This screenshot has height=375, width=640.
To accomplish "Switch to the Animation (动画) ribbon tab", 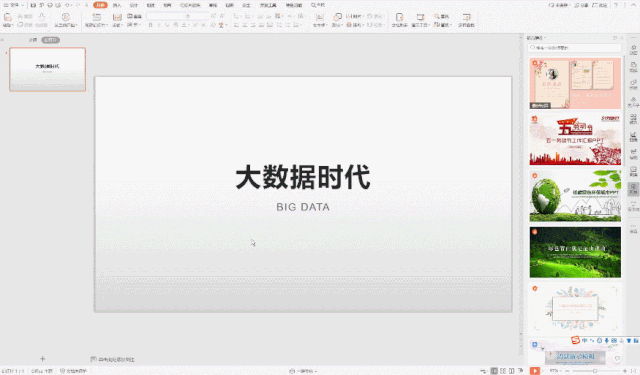I will coord(167,5).
